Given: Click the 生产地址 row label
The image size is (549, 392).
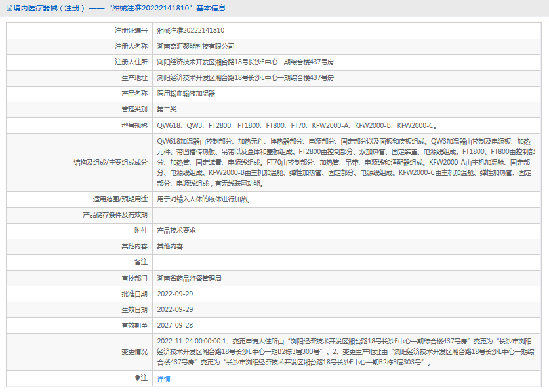Looking at the screenshot, I should [134, 78].
